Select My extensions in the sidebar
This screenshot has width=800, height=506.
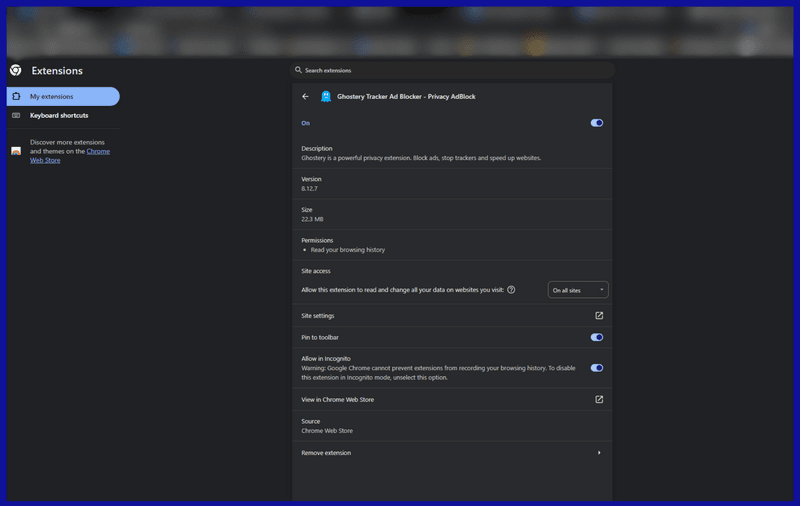[62, 97]
